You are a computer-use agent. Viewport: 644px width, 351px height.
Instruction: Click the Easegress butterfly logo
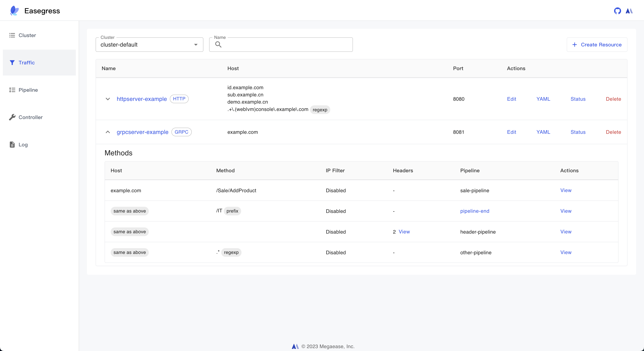pyautogui.click(x=14, y=11)
